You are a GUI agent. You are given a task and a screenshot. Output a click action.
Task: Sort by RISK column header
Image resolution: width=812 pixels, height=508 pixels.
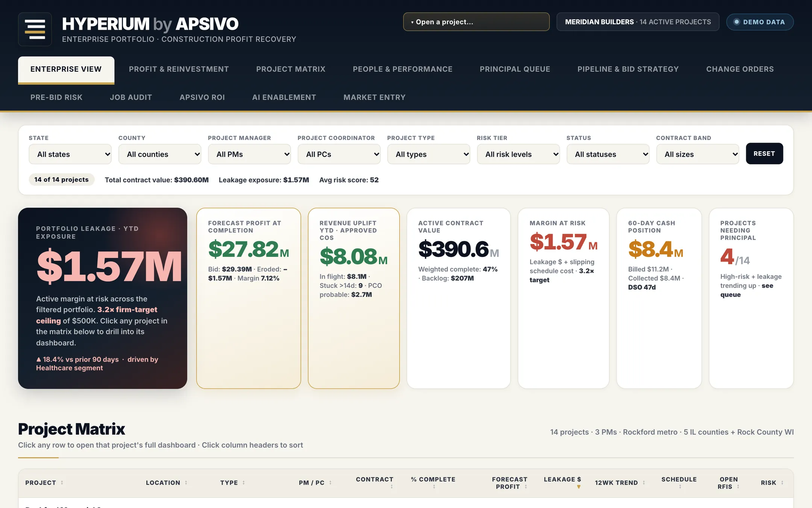tap(772, 483)
